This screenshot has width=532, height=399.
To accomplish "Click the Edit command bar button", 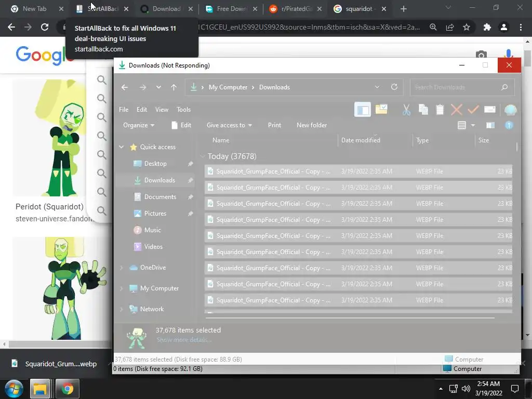I will 181,125.
